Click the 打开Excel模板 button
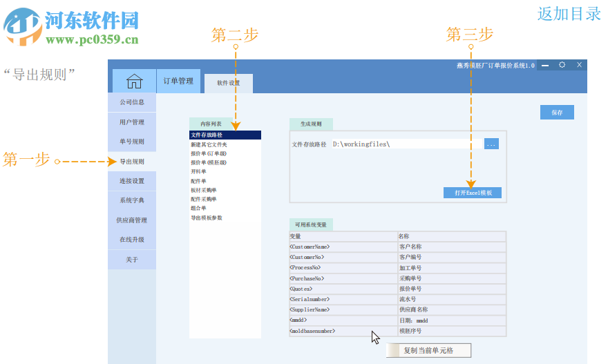Image resolution: width=608 pixels, height=364 pixels. point(473,193)
